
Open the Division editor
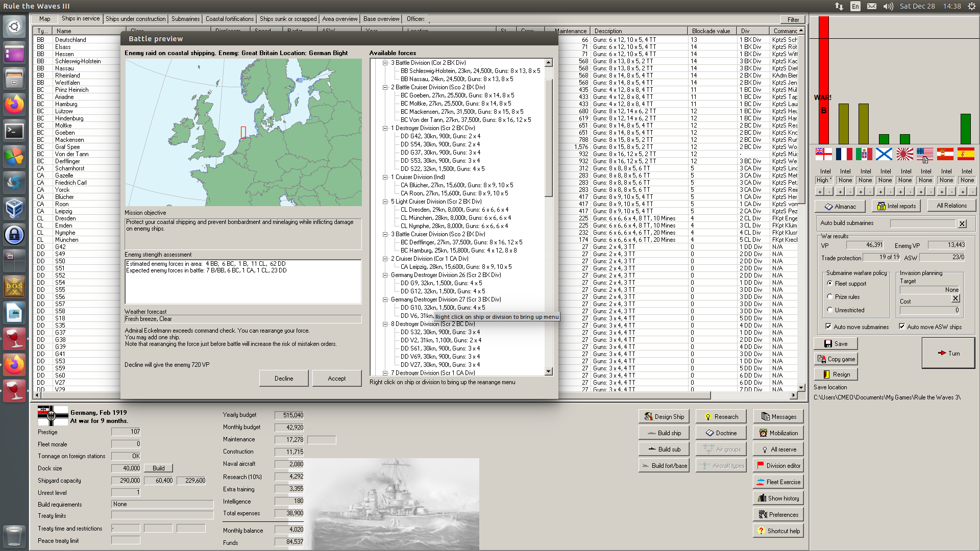(x=778, y=466)
